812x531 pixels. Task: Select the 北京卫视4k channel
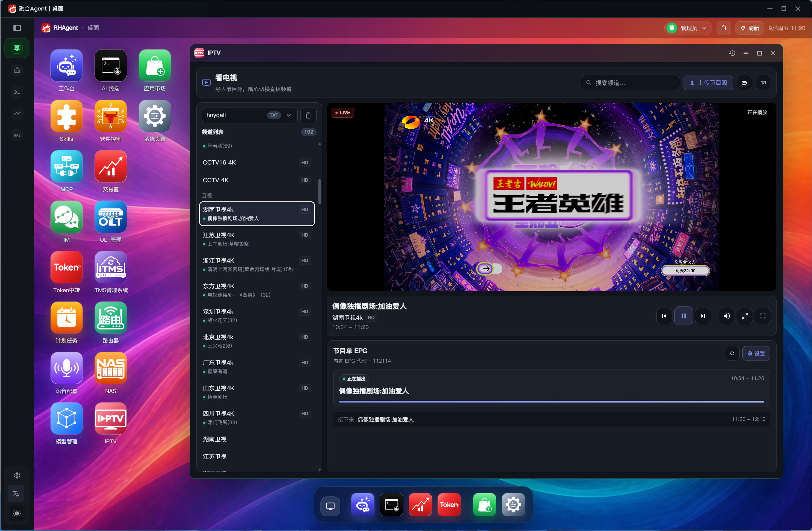click(257, 341)
